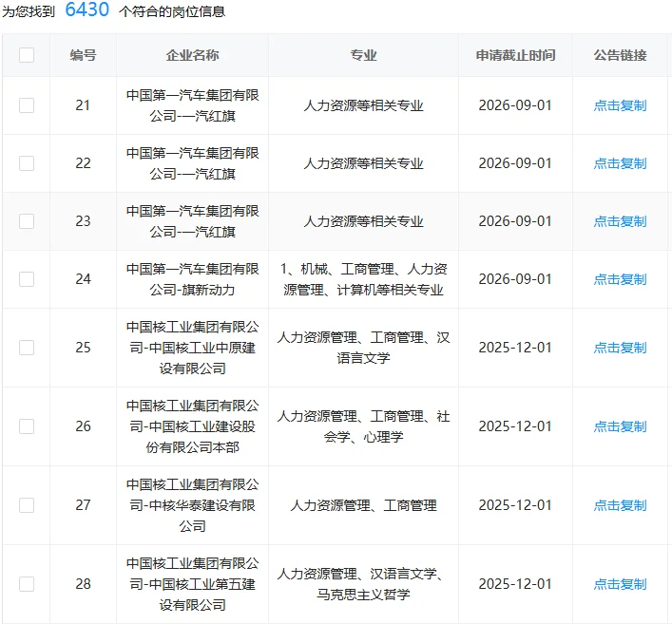This screenshot has width=672, height=624.
Task: Select company name in row 23
Action: point(192,221)
